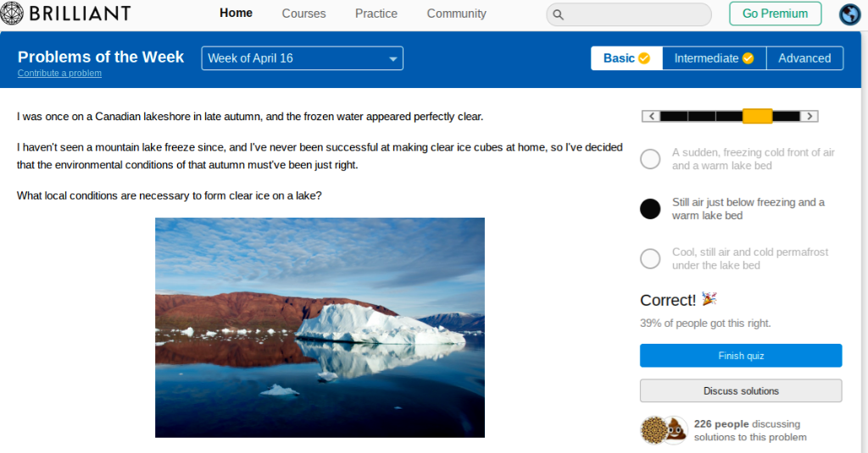Click the iceberg lake photo
Viewport: 868px width, 453px height.
(x=320, y=327)
